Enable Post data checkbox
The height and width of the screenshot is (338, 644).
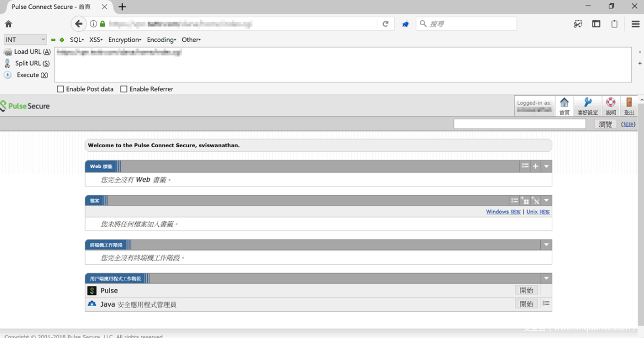pos(60,89)
